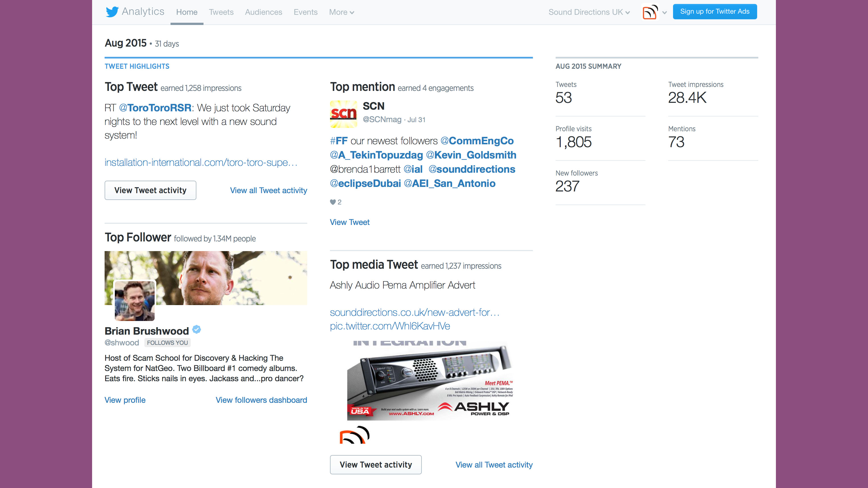The height and width of the screenshot is (488, 868).
Task: Click the Jul 31 tweet date
Action: pyautogui.click(x=416, y=120)
